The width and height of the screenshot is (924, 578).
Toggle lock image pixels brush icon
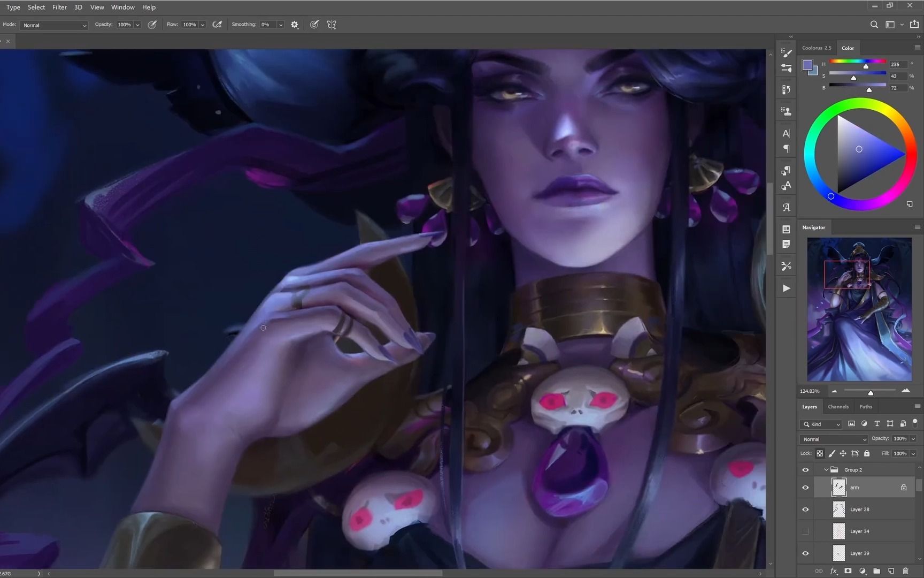[831, 453]
